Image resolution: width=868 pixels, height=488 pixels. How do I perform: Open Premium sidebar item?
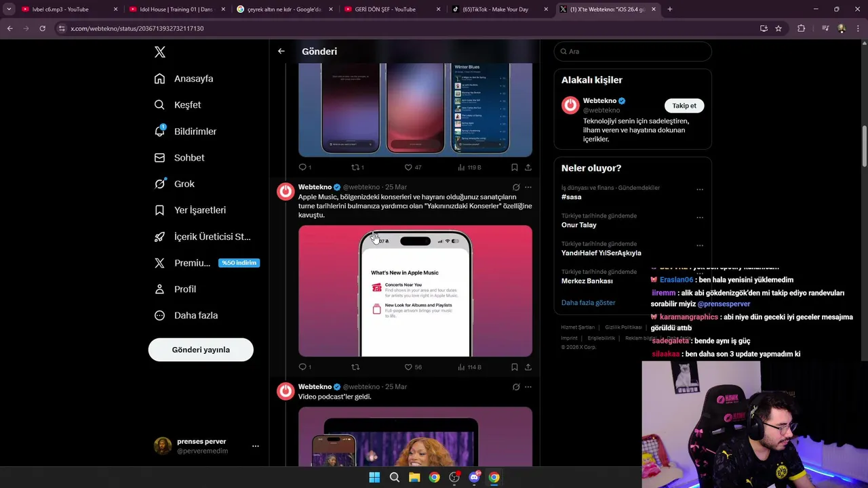click(x=206, y=263)
